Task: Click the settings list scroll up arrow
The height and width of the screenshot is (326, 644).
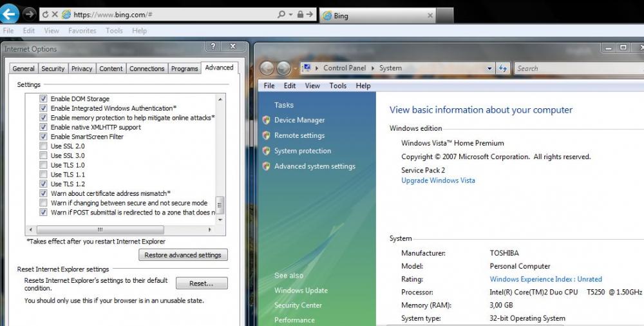Action: click(x=220, y=99)
